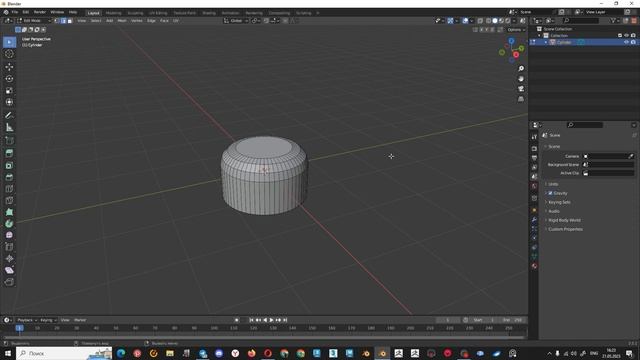Select the Scale tool
Viewport: 640px width, 360px height.
(9, 90)
